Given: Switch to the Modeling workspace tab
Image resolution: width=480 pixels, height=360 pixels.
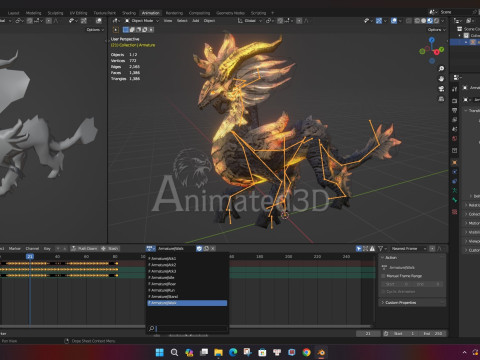Looking at the screenshot, I should 34,13.
